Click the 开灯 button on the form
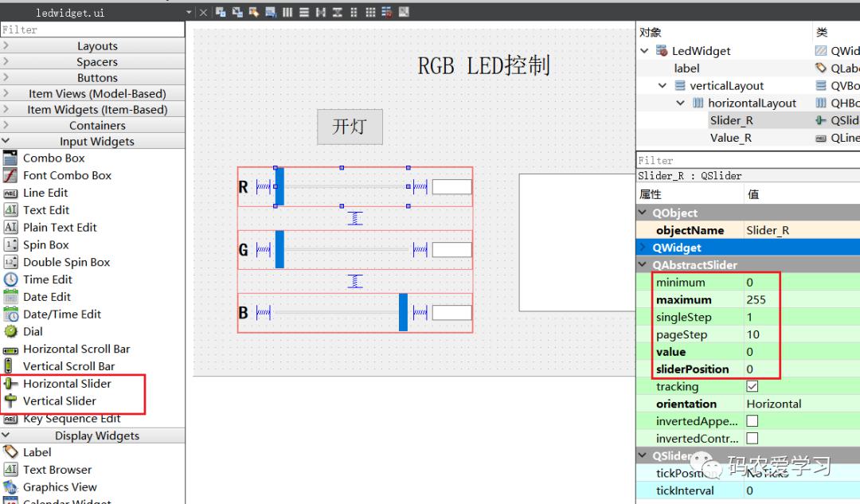Screen dimensions: 860x504 click(x=350, y=127)
